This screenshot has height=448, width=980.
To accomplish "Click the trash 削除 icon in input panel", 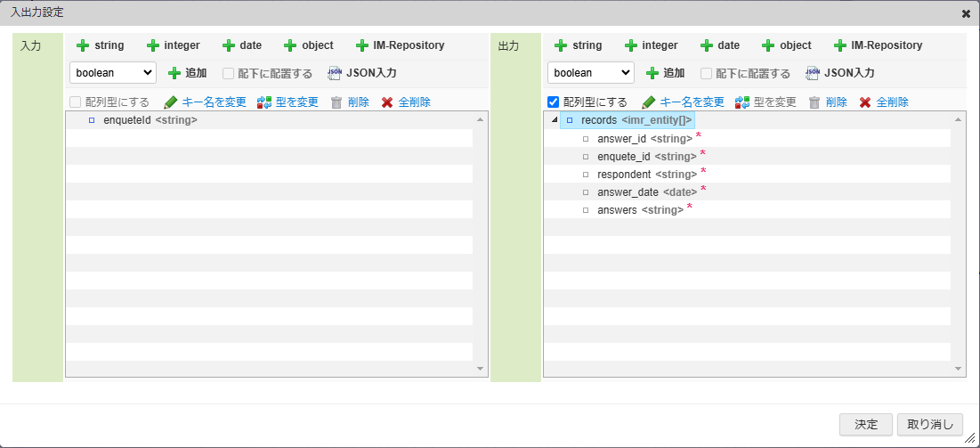I will click(336, 102).
